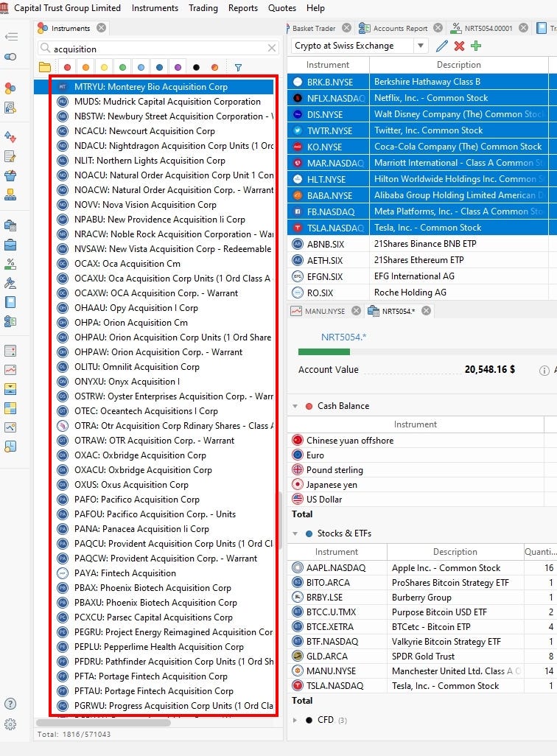Click the Instruments list horizontal scrollbar
This screenshot has width=557, height=756.
(x=103, y=723)
